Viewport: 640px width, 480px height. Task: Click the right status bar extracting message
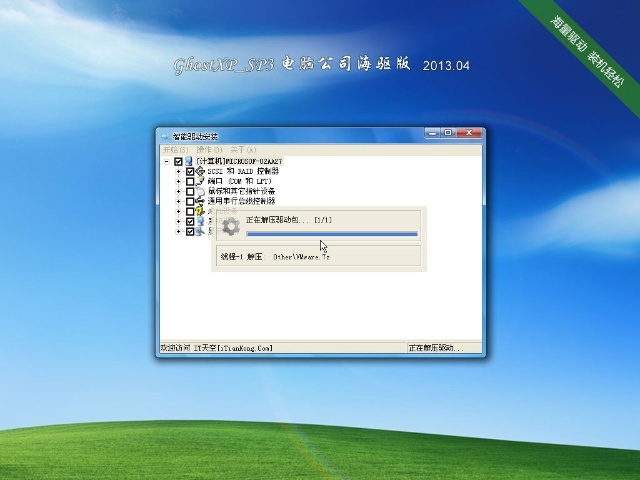pos(436,348)
